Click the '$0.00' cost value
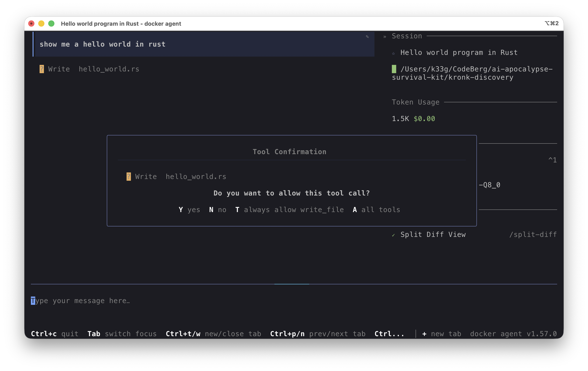Image resolution: width=588 pixels, height=371 pixels. 424,119
